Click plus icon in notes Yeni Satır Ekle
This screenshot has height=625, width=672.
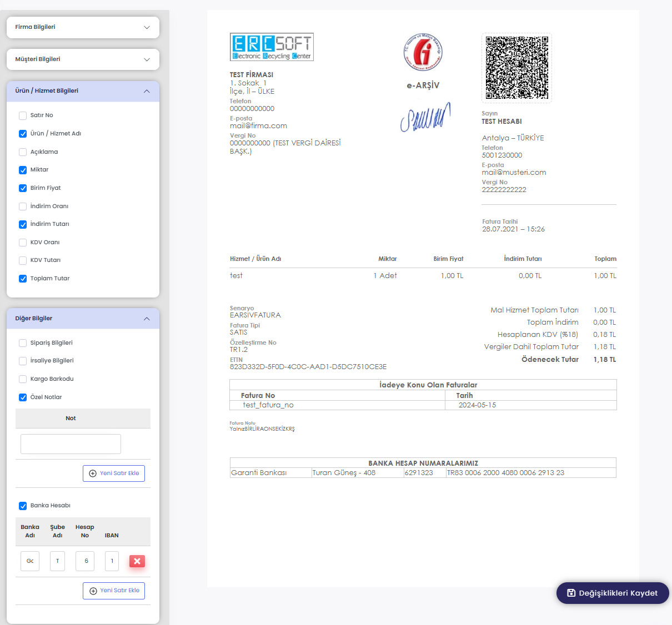click(93, 473)
